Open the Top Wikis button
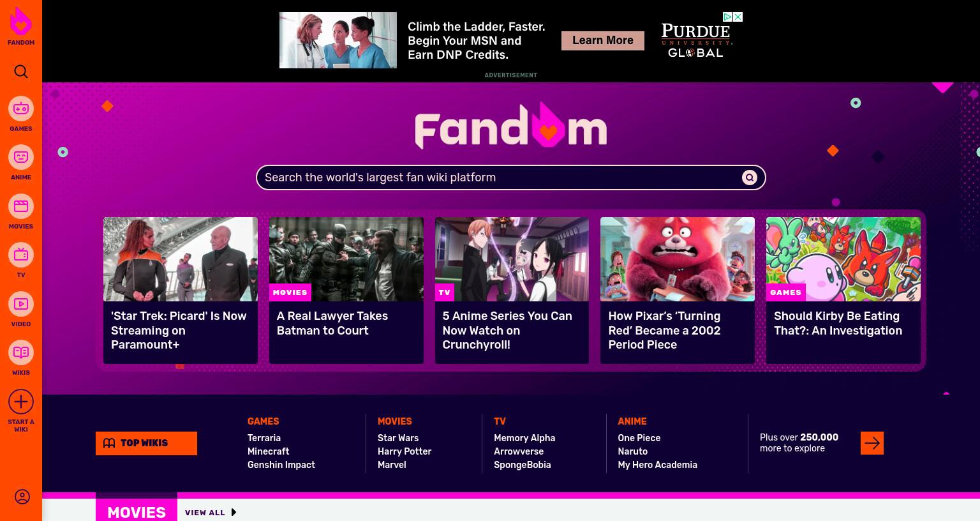Screen dimensions: 980x521 (146, 443)
